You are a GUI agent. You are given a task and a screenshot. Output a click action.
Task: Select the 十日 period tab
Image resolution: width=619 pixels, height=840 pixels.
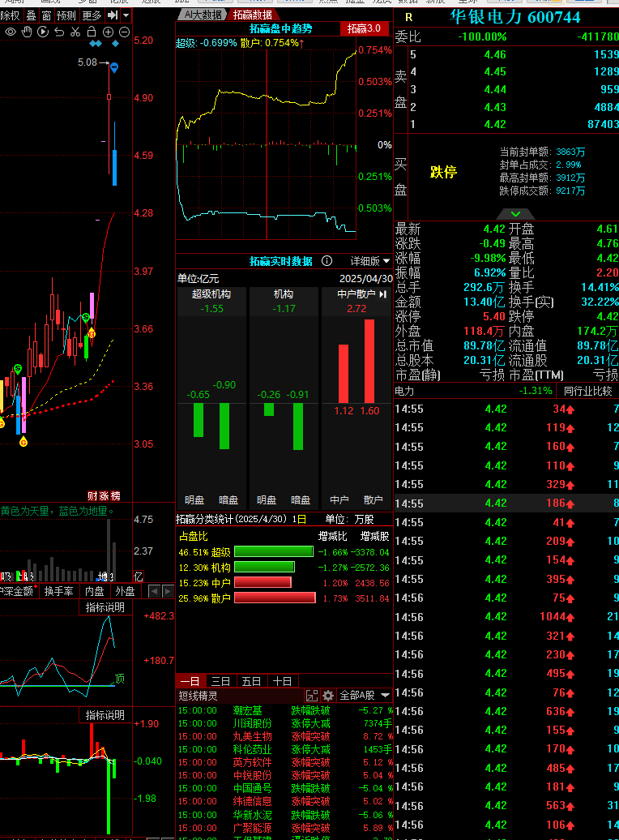[282, 681]
